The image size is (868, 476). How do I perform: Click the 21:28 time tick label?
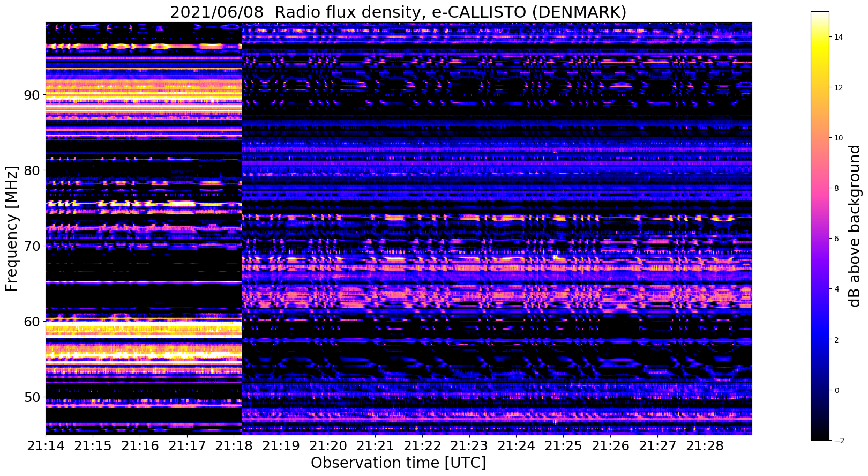click(705, 446)
